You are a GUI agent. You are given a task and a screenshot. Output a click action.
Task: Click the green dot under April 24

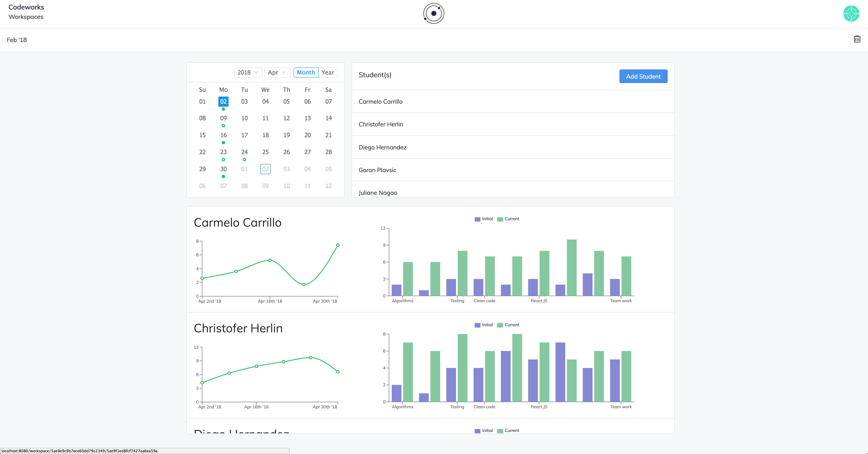pyautogui.click(x=244, y=160)
